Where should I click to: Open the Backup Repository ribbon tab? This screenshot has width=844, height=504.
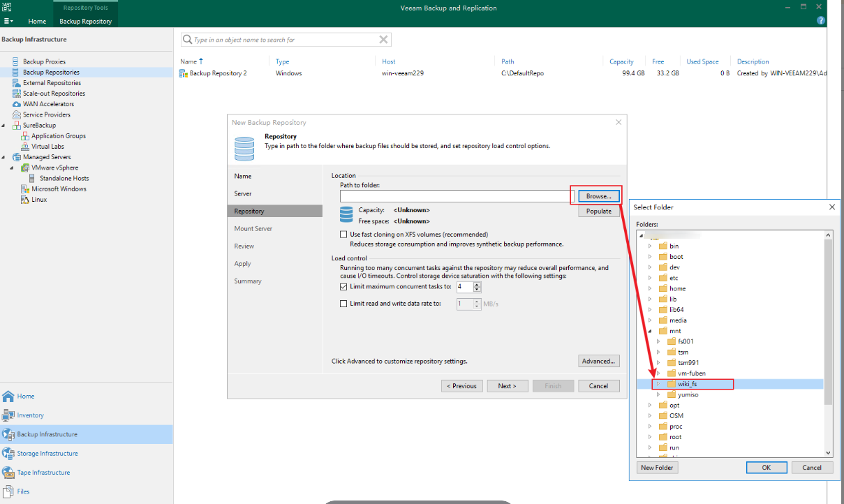click(85, 22)
